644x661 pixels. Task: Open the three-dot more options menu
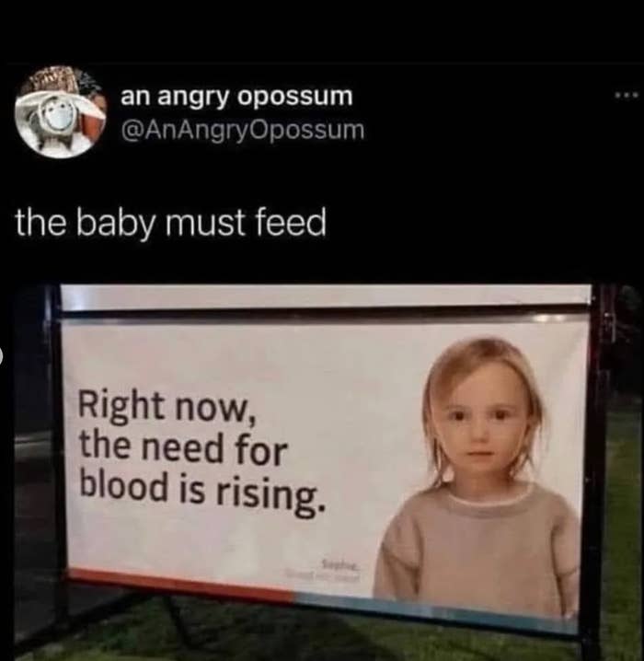[629, 96]
